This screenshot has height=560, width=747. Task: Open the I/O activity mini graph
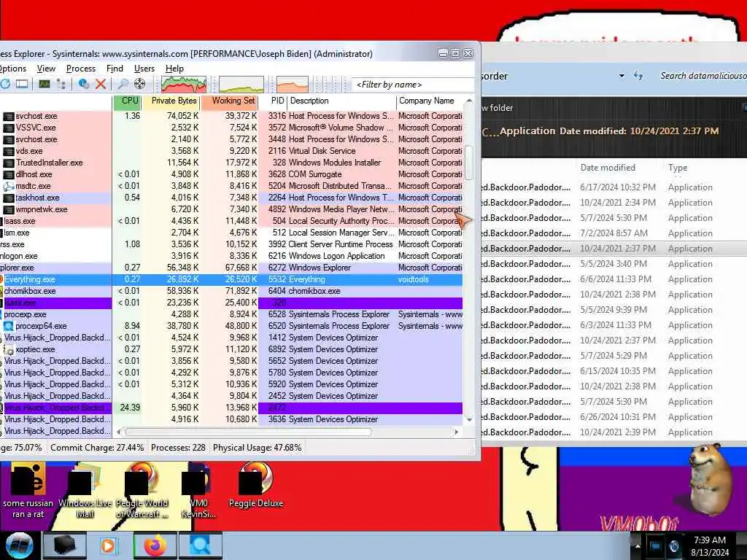point(292,85)
